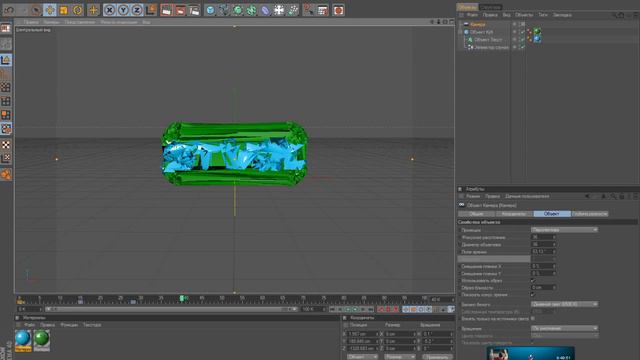The height and width of the screenshot is (360, 640).
Task: Switch to Edges mode in the left sidebar
Action: [x=6, y=101]
